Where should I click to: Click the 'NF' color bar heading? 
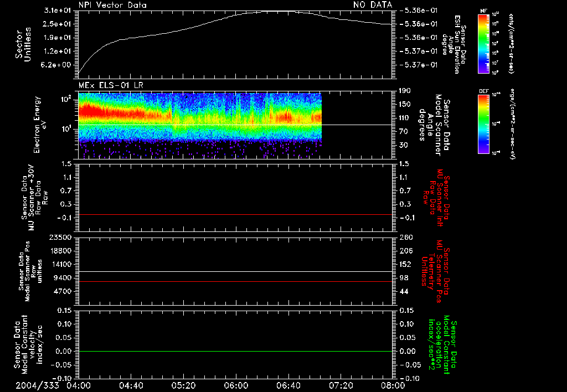484,11
